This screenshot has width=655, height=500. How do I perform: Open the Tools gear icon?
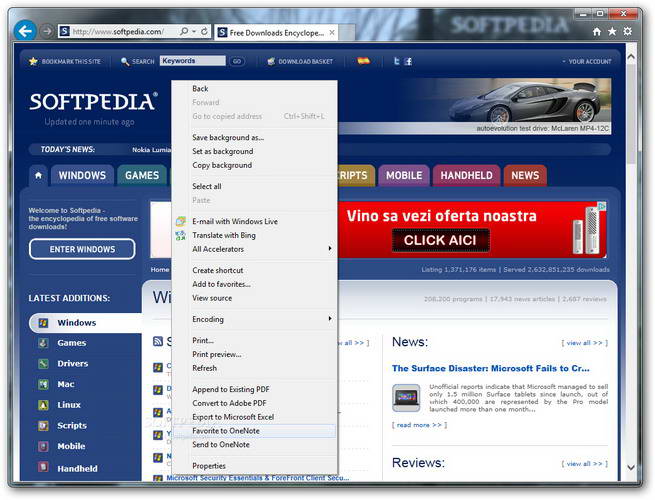627,31
